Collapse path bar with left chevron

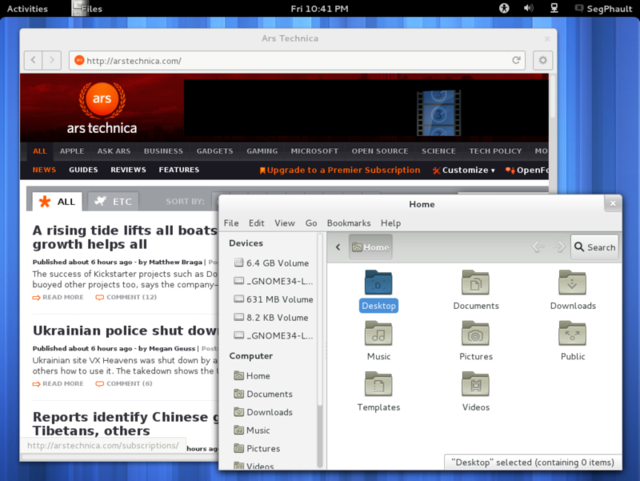pos(338,247)
